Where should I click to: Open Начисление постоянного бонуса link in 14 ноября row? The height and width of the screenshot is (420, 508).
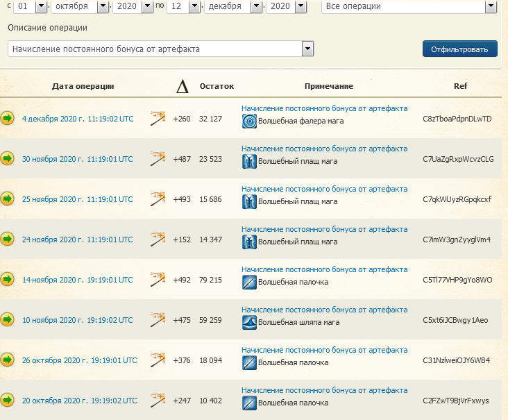tap(324, 270)
